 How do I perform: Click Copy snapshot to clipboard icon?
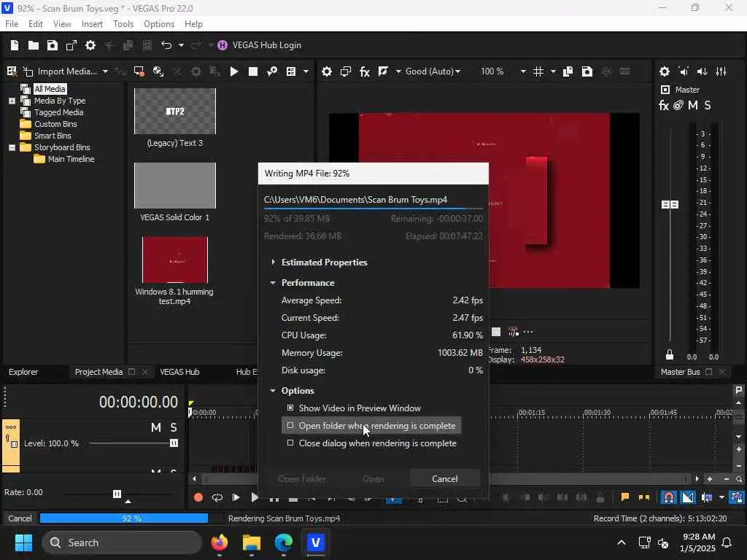pyautogui.click(x=568, y=71)
